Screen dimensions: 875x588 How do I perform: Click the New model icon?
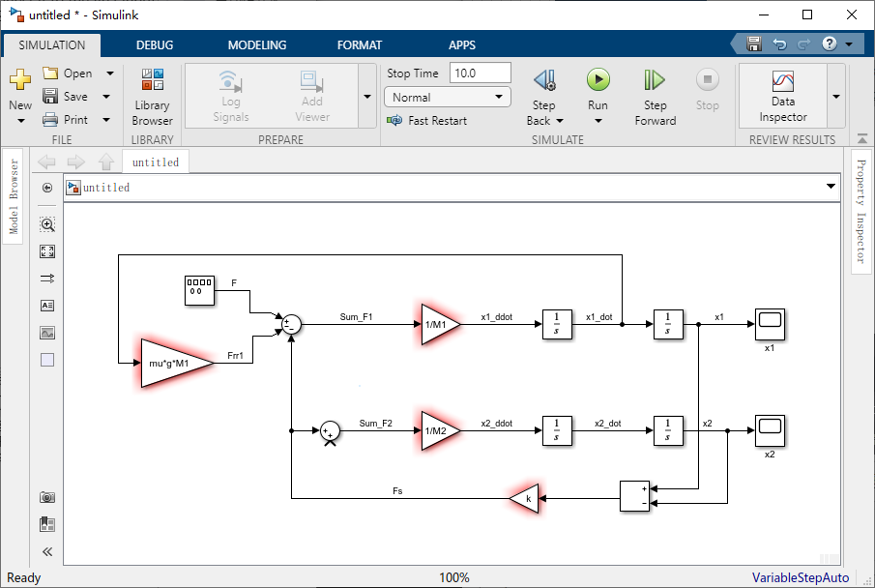click(x=20, y=79)
